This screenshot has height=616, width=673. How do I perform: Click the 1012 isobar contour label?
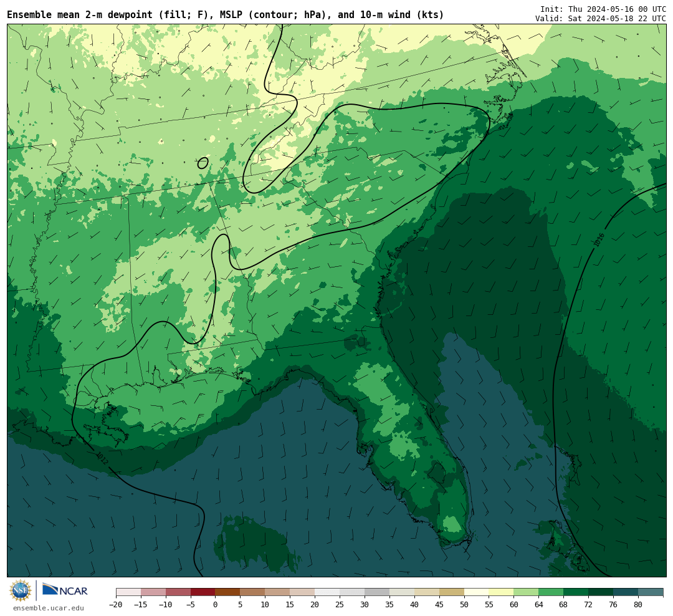tap(102, 458)
